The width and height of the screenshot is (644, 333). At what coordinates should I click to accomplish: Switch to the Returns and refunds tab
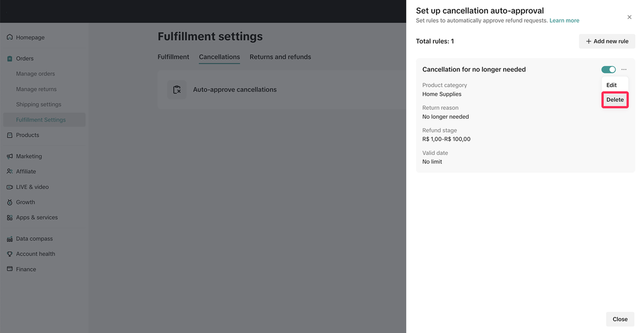tap(280, 57)
